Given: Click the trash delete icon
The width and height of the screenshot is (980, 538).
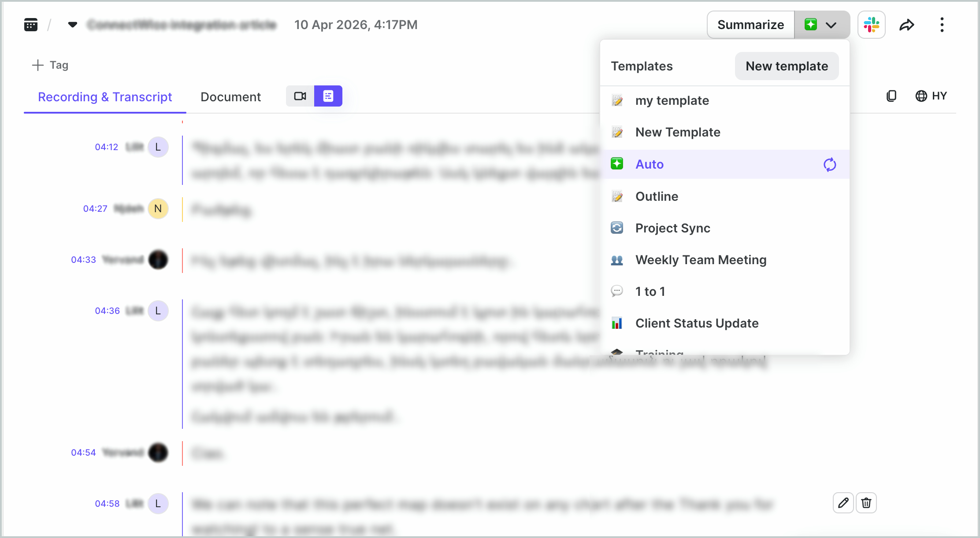Looking at the screenshot, I should click(x=866, y=503).
